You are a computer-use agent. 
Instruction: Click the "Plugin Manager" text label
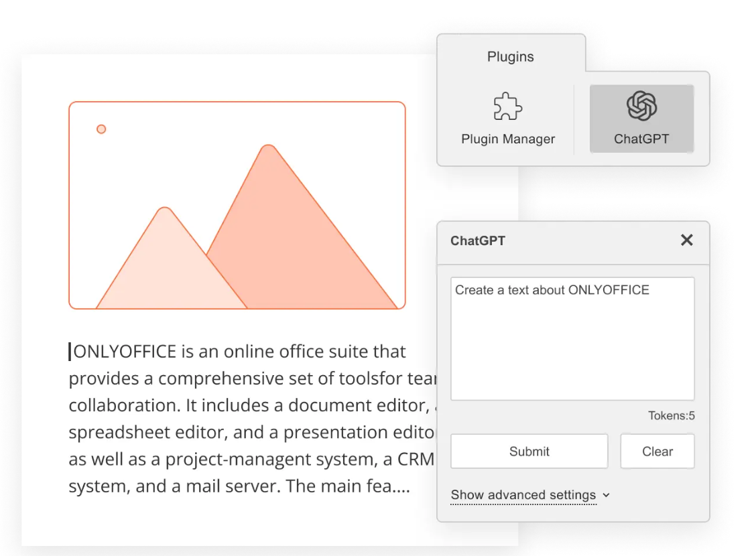(x=508, y=139)
